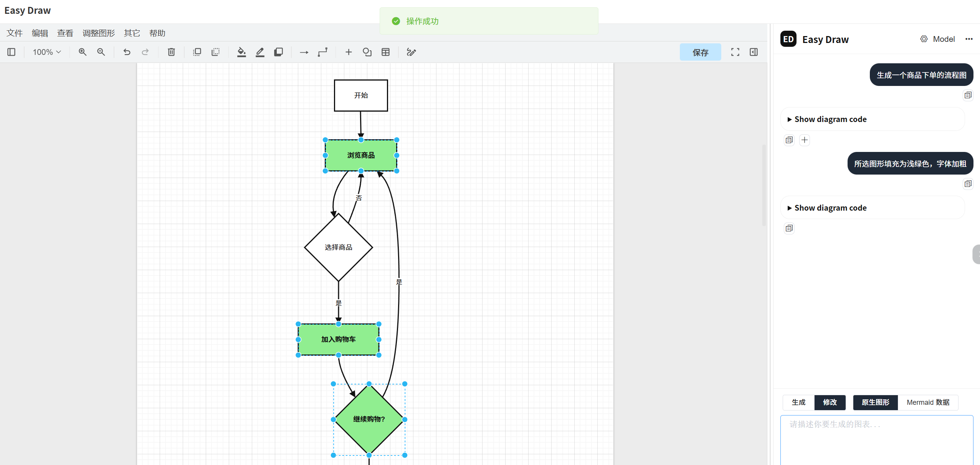
Task: Enter fullscreen mode icon
Action: [x=735, y=52]
